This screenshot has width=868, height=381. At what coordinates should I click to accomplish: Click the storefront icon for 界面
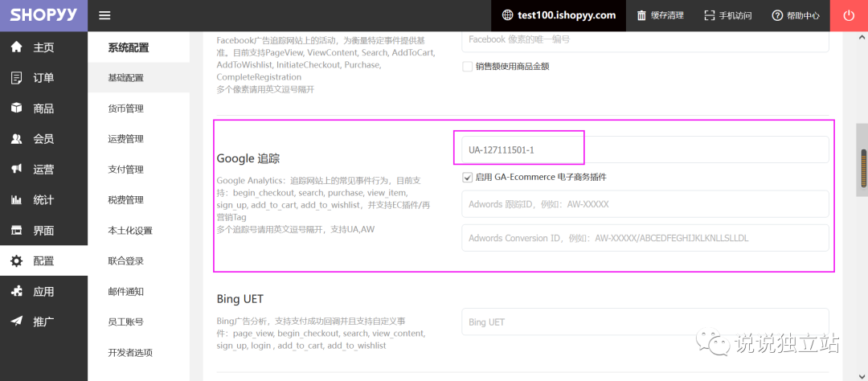(x=17, y=231)
